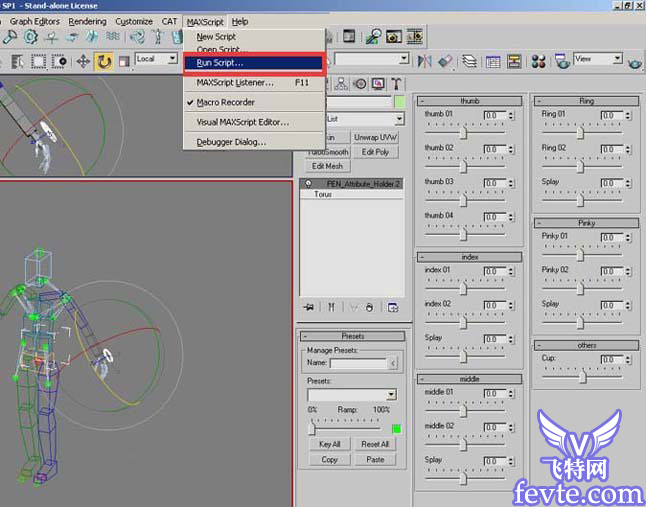Open the Hierarchy command panel tab

pos(341,84)
